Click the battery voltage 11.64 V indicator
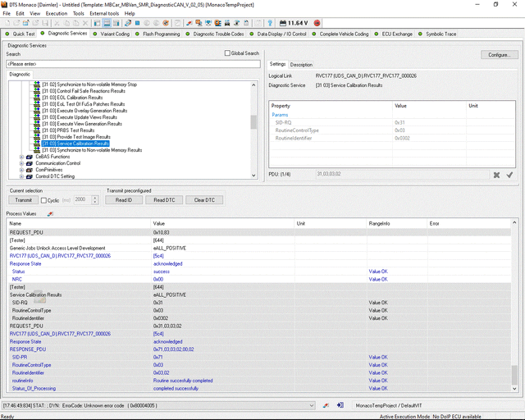 pos(294,23)
